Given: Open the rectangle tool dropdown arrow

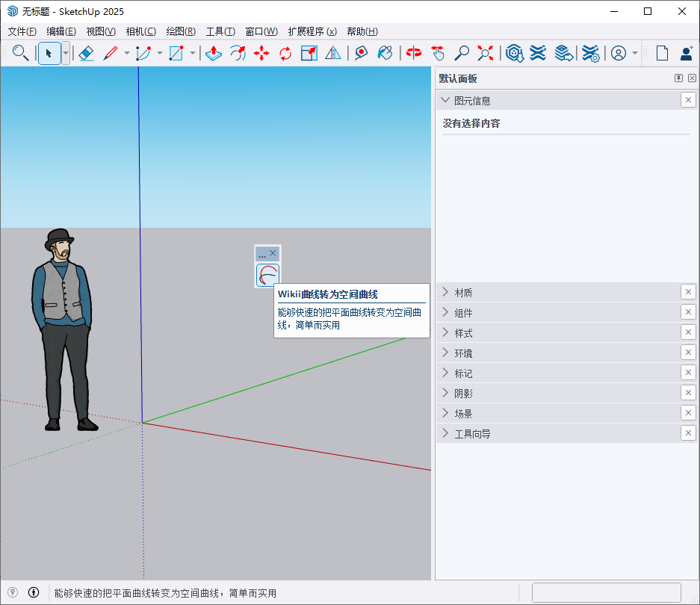Looking at the screenshot, I should coord(192,53).
